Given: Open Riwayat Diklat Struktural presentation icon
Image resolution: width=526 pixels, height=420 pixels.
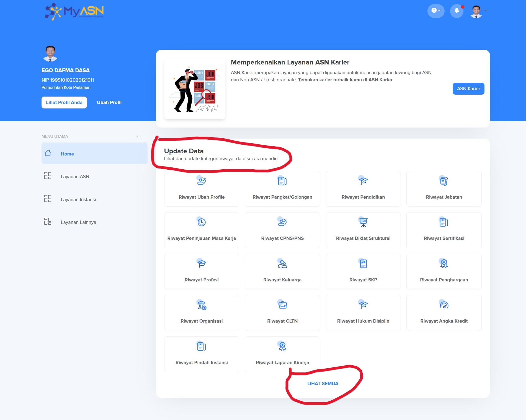Looking at the screenshot, I should [363, 222].
